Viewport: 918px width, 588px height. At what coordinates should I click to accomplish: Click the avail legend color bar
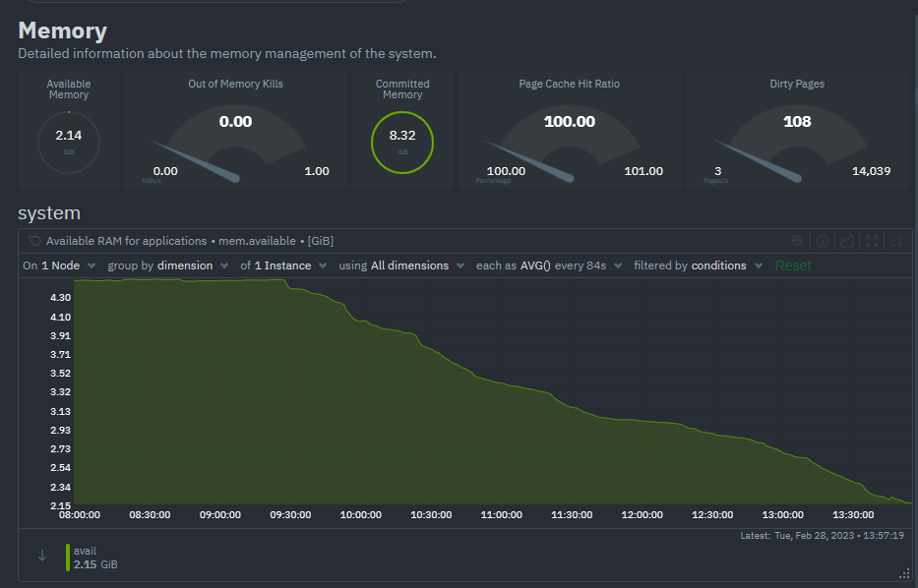coord(68,558)
